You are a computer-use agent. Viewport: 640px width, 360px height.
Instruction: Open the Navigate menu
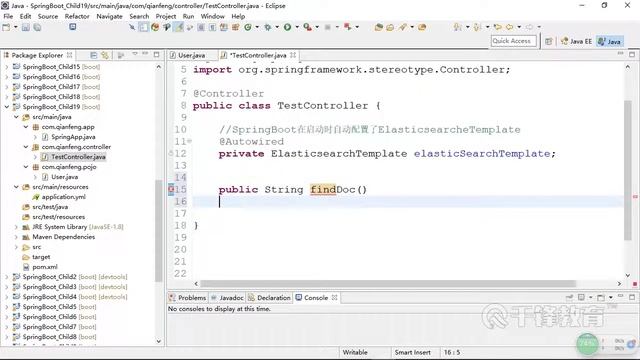(x=109, y=16)
